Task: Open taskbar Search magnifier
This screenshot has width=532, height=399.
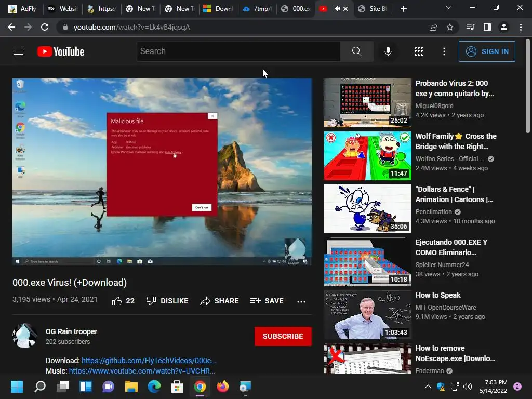Action: 39,387
